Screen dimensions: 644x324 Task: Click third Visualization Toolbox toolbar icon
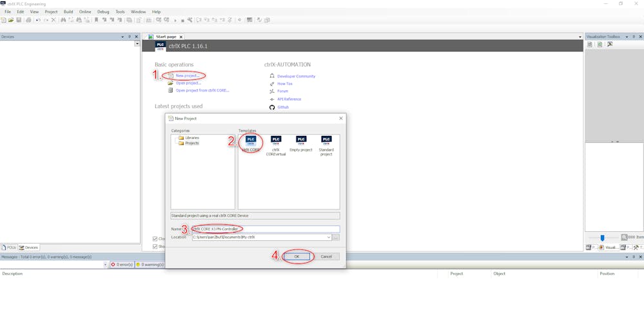click(x=610, y=44)
